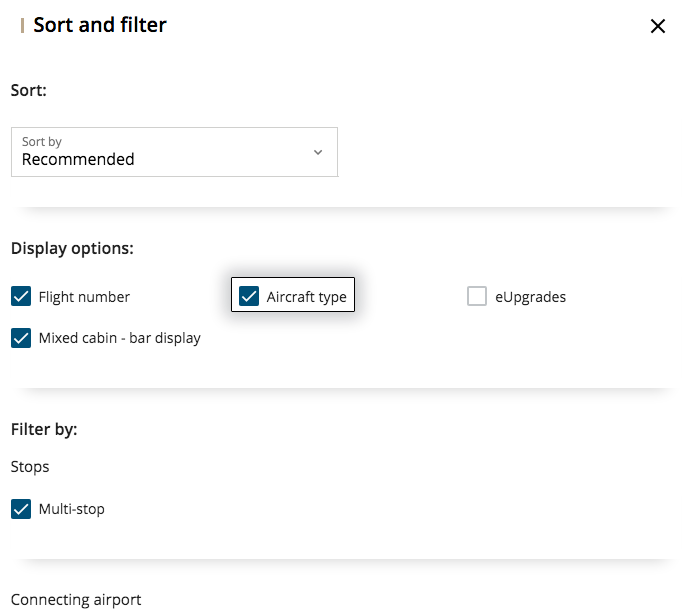Uncheck the Flight number checkbox
The height and width of the screenshot is (616, 683).
[21, 296]
